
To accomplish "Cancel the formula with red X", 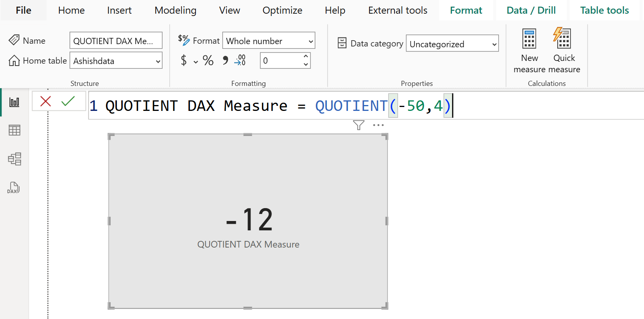I will click(x=46, y=102).
